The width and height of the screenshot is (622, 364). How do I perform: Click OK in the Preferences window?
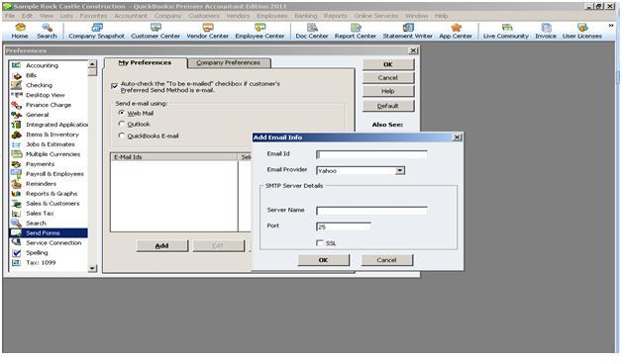(388, 64)
